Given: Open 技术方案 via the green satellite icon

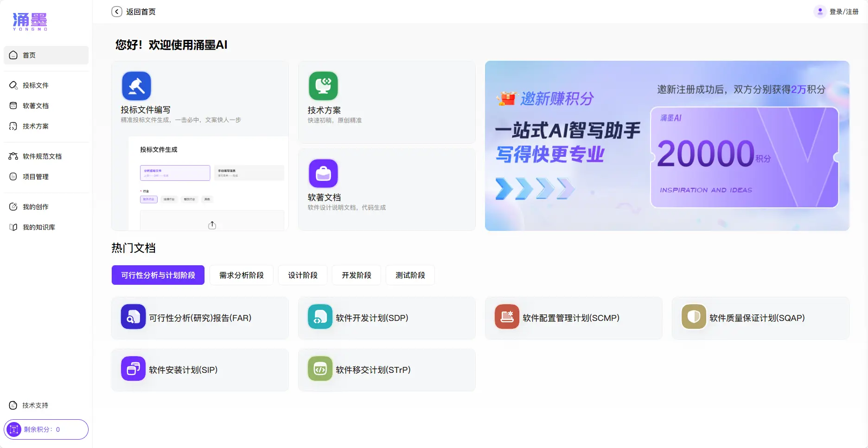Looking at the screenshot, I should click(x=323, y=85).
